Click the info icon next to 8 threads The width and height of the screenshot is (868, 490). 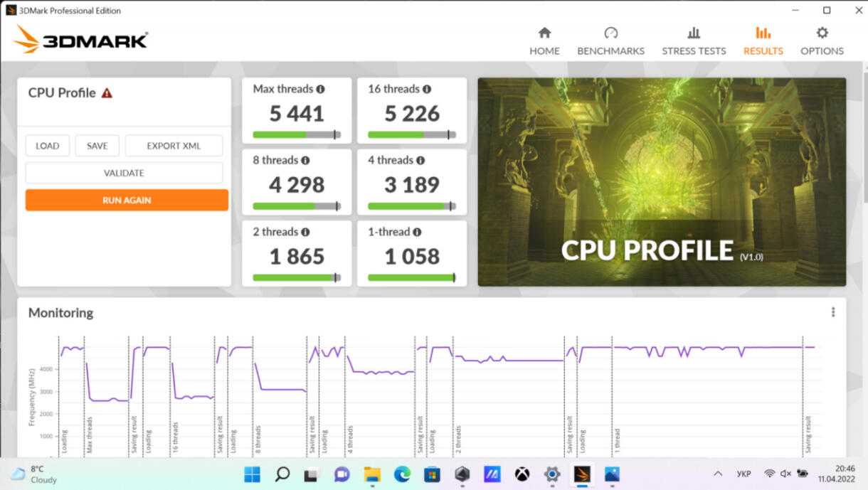pos(305,161)
